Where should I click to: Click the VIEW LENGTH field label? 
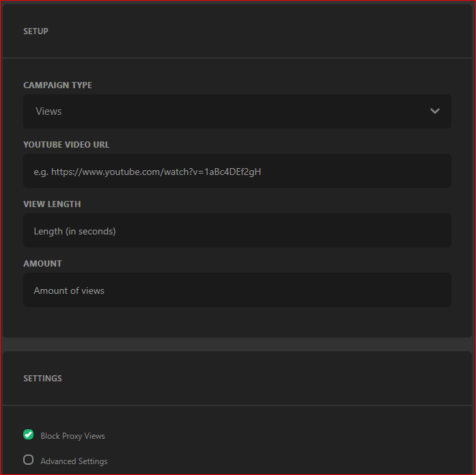pos(52,204)
